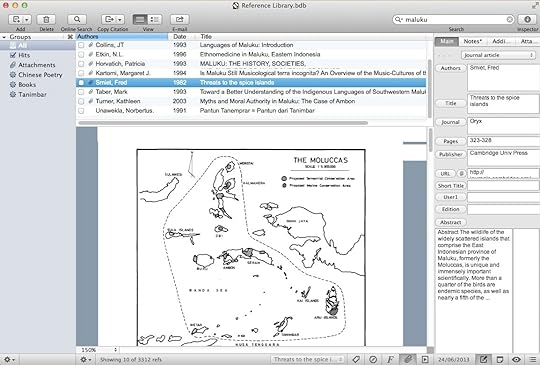Screen dimensions: 540x365
Task: Click the attachment paperclip on the Collins row
Action: 91,45
